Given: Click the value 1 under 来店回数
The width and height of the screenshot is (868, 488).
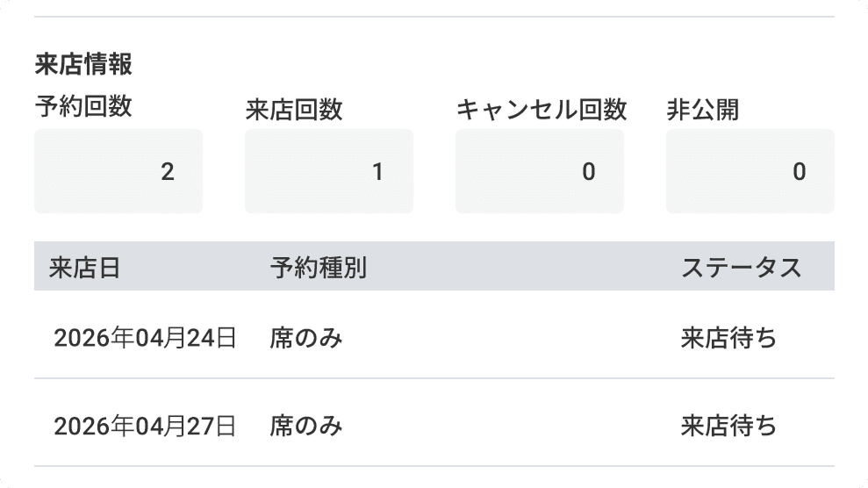Looking at the screenshot, I should point(378,172).
